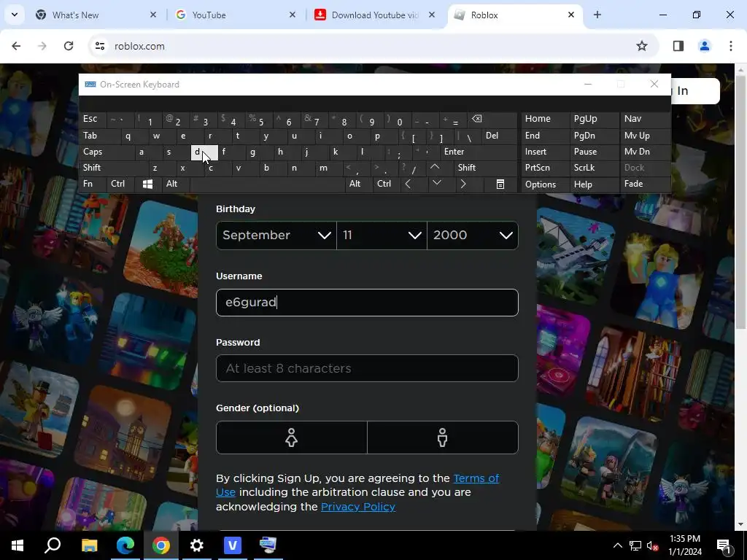Click the Enter key on On-Screen Keyboard
Screen dimensions: 747x560
479,152
